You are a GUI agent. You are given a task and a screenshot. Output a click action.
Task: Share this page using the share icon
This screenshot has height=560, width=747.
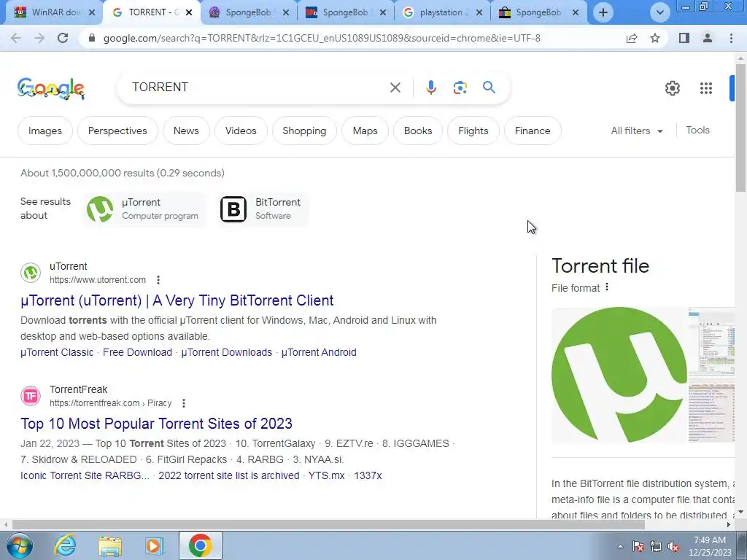point(632,38)
